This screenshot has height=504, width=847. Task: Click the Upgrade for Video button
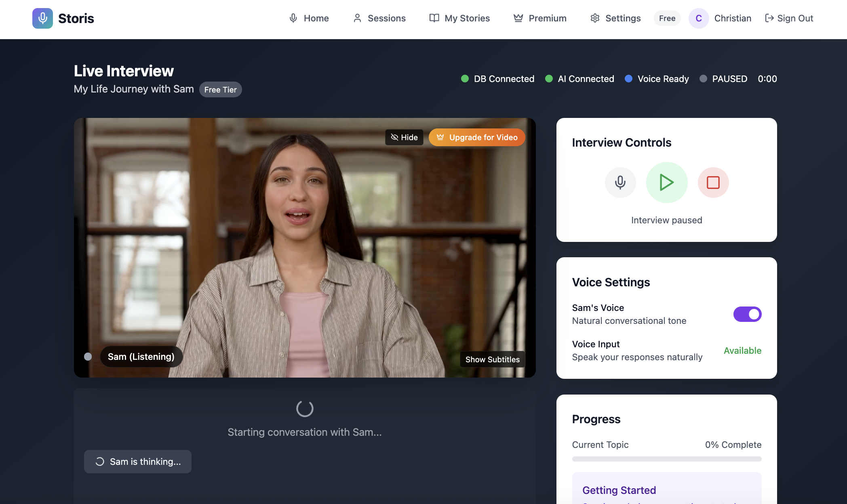click(x=477, y=137)
